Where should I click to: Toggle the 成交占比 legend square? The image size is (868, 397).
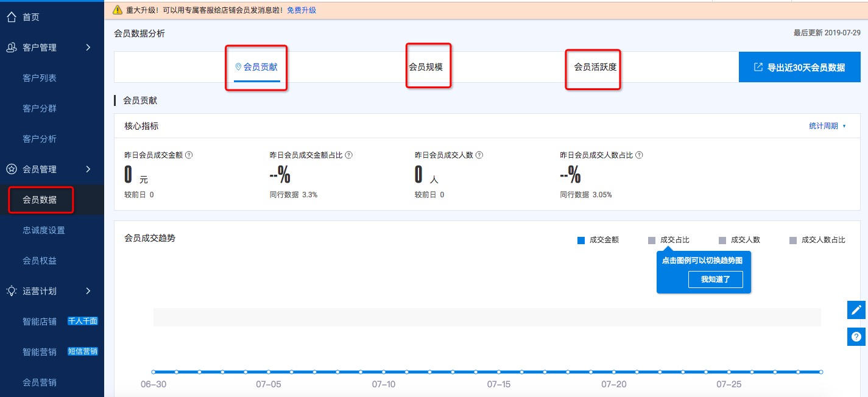[652, 241]
